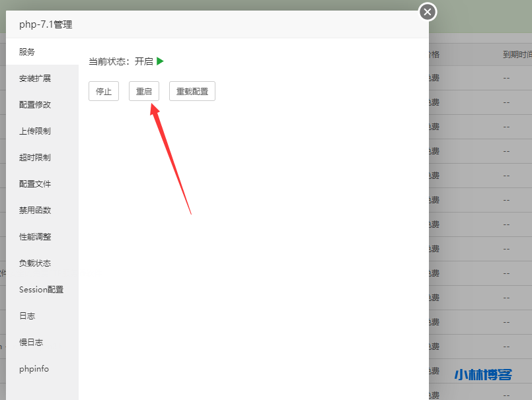Select 安装扩展 in the sidebar

coord(36,78)
